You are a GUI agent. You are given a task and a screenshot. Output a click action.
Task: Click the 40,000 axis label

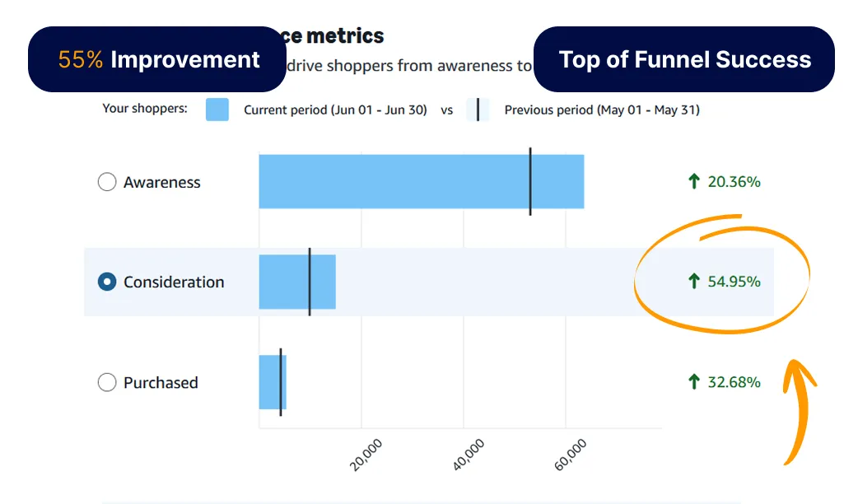click(x=469, y=455)
